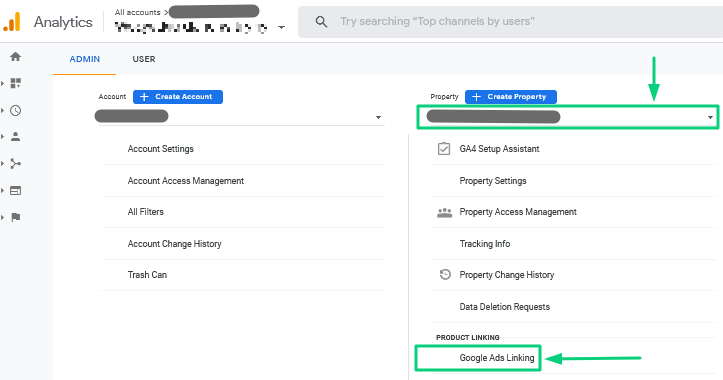Click the search magnifier icon
The image size is (723, 380).
tap(321, 22)
